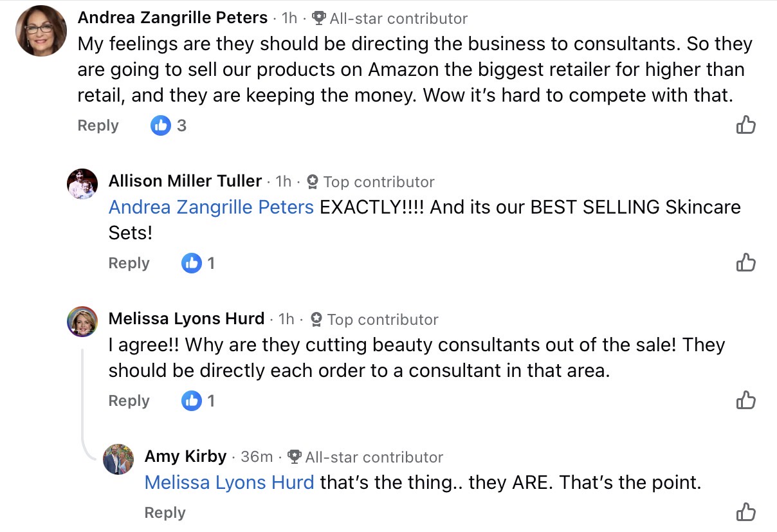Open Melissa Lyons Hurd's profile picture
777x532 pixels.
82,321
